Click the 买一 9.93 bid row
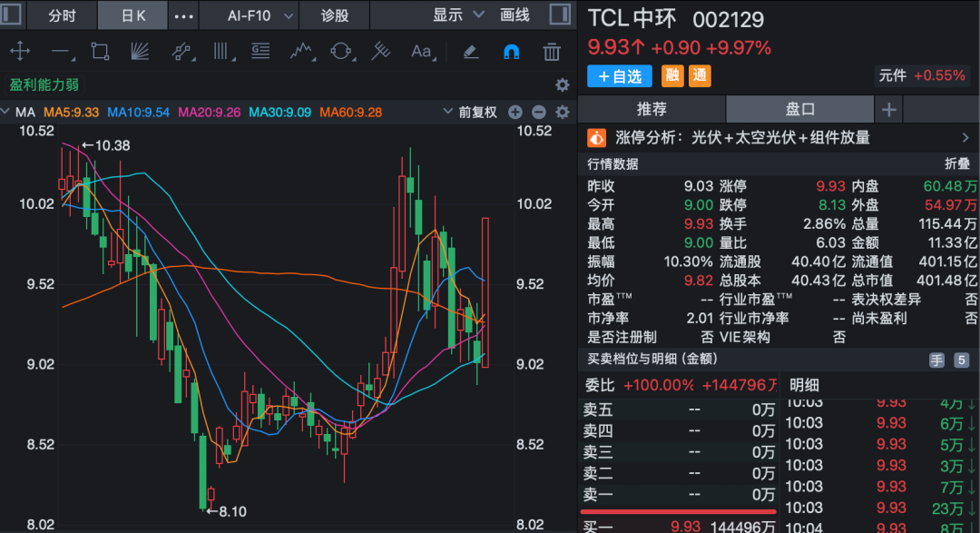The width and height of the screenshot is (980, 533). click(679, 527)
